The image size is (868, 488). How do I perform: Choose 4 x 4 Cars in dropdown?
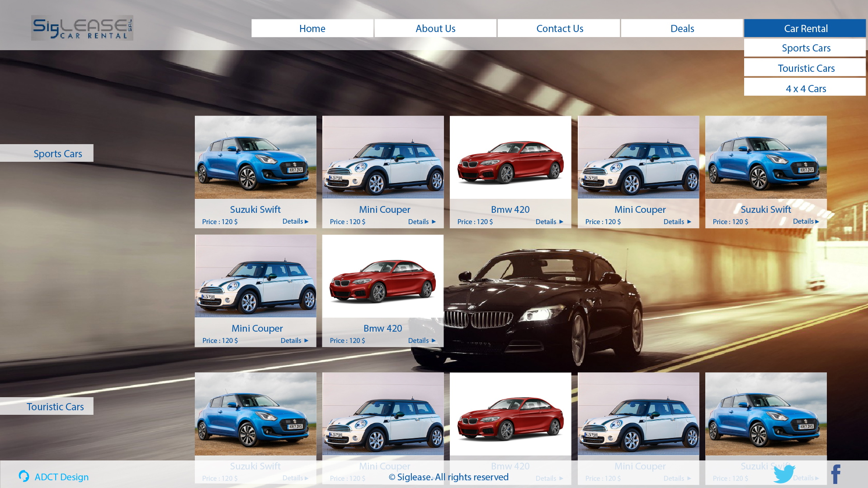(x=805, y=89)
